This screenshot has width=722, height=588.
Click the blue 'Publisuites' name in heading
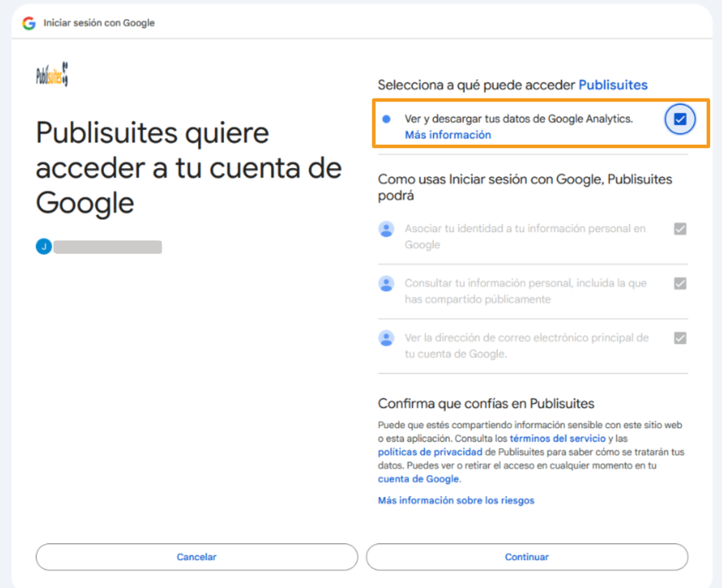point(612,85)
